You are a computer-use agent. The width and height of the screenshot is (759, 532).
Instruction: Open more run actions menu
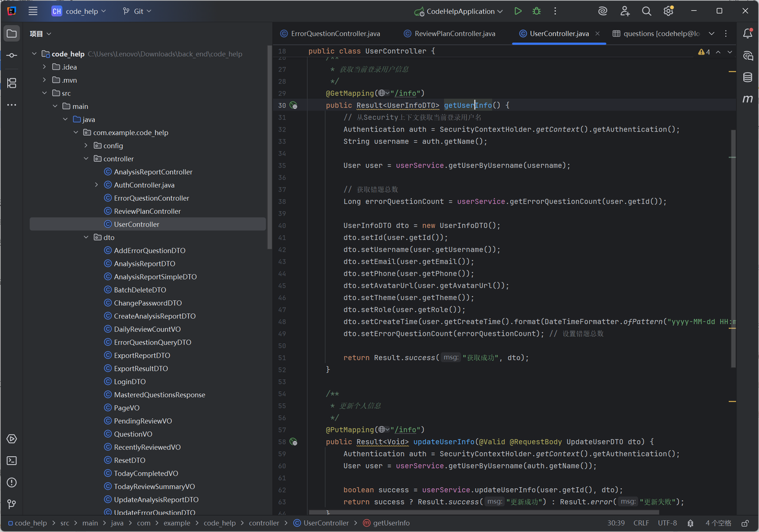coord(555,11)
